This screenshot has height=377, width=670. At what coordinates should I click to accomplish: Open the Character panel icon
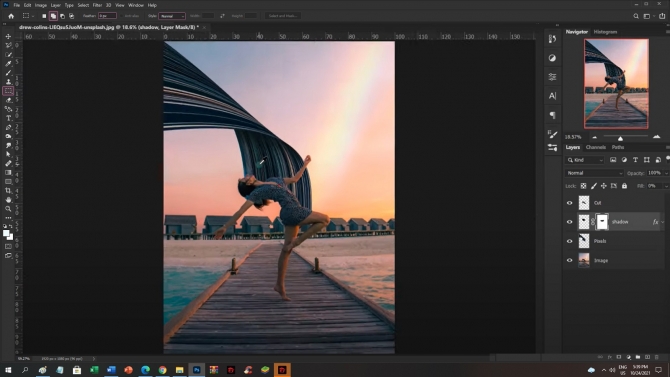coord(552,96)
